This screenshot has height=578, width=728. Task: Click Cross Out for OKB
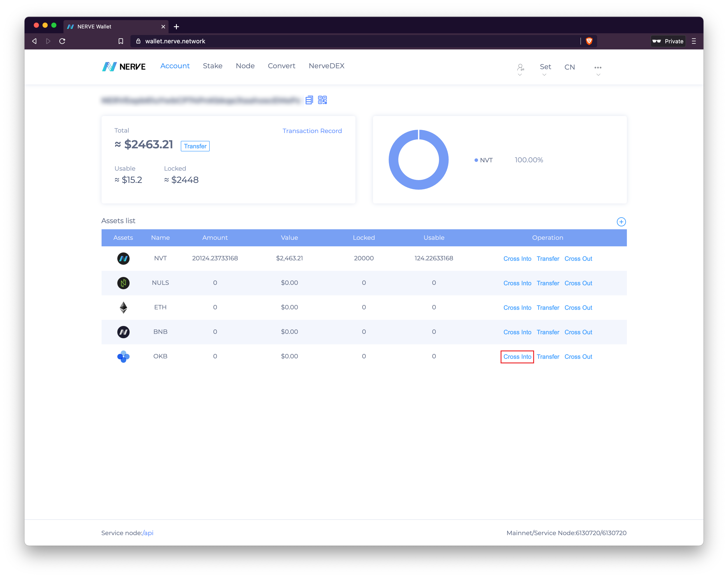coord(578,357)
